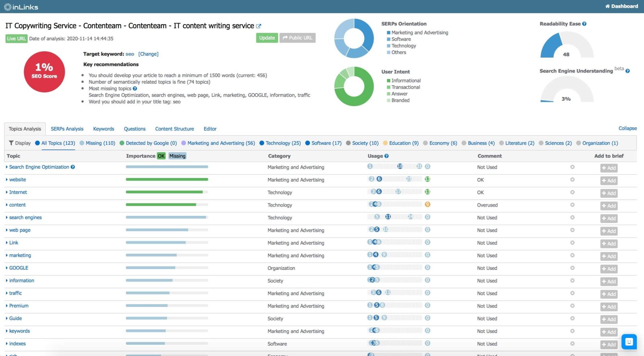Click the Usage column help icon

386,156
